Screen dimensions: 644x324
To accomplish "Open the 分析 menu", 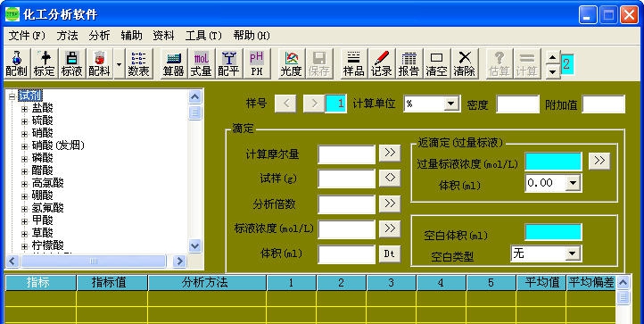I will (99, 36).
